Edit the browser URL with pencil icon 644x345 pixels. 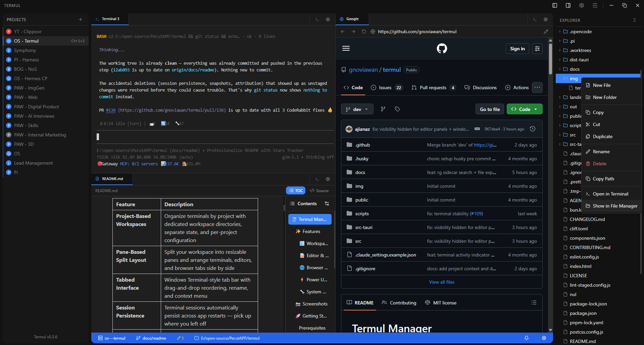point(546,32)
